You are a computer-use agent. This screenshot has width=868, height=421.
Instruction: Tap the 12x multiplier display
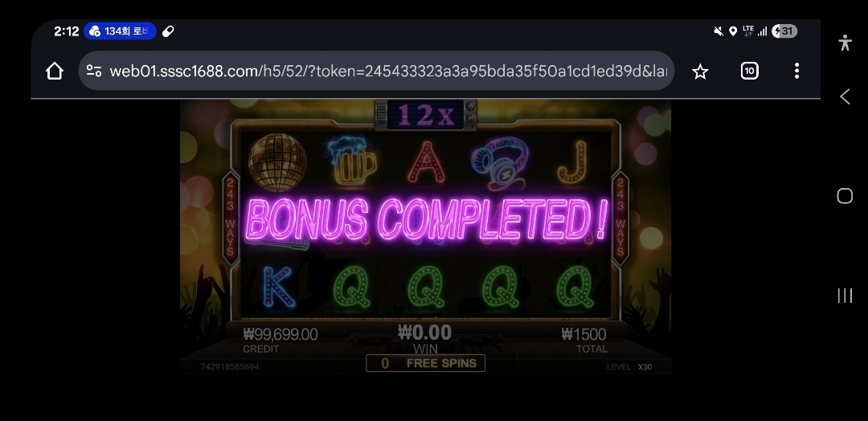coord(426,115)
